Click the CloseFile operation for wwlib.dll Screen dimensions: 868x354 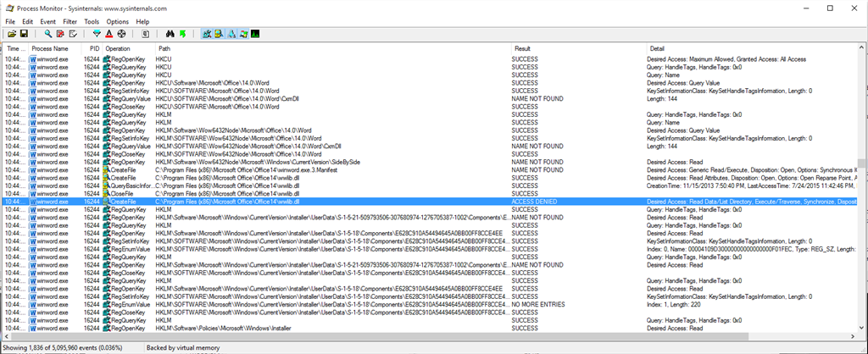click(123, 194)
